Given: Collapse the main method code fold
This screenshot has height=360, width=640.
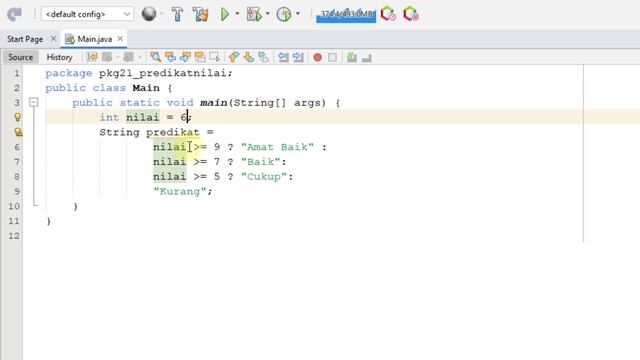Looking at the screenshot, I should coord(34,102).
